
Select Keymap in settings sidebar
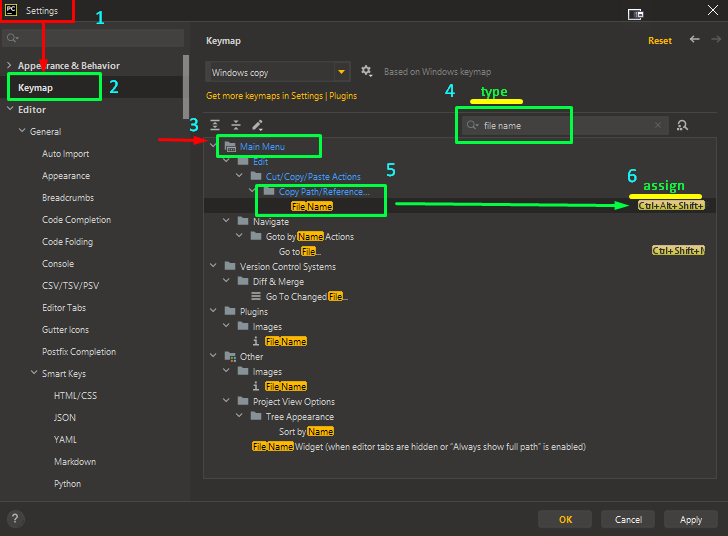coord(35,88)
